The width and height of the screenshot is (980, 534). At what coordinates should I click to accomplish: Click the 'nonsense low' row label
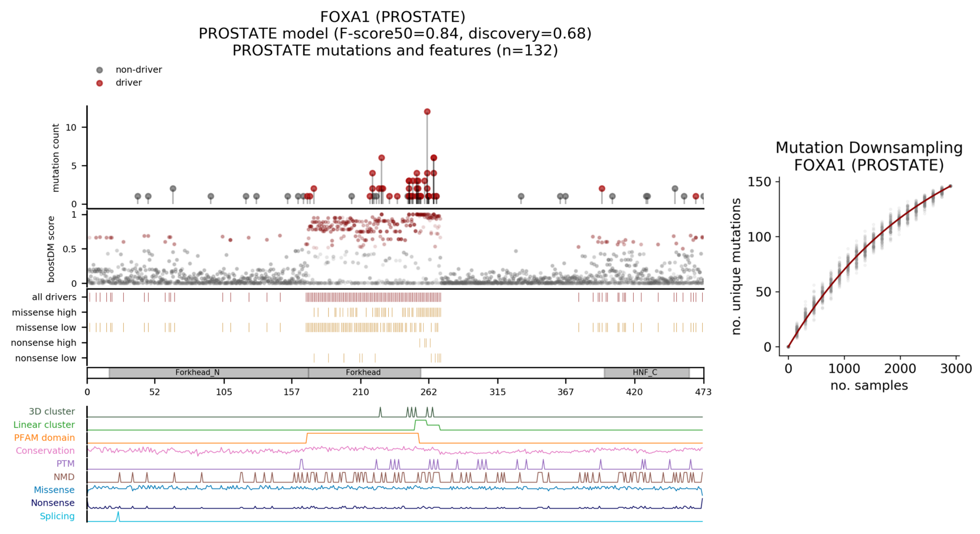tap(45, 358)
